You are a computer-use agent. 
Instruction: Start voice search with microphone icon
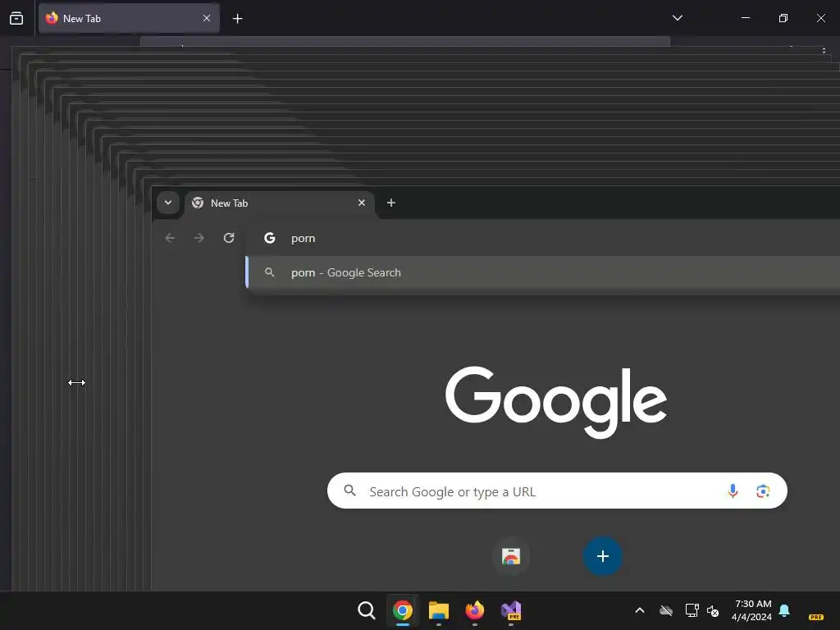click(x=733, y=491)
